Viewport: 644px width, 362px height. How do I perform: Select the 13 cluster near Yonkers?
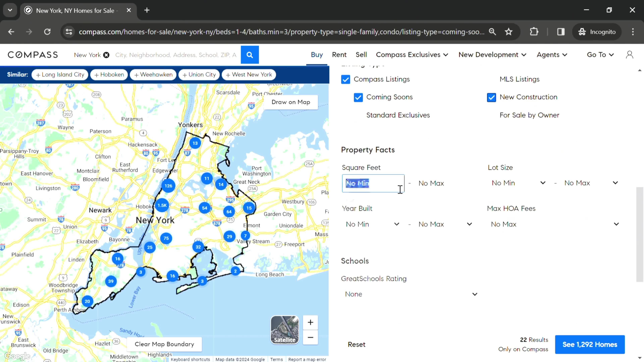click(x=195, y=143)
